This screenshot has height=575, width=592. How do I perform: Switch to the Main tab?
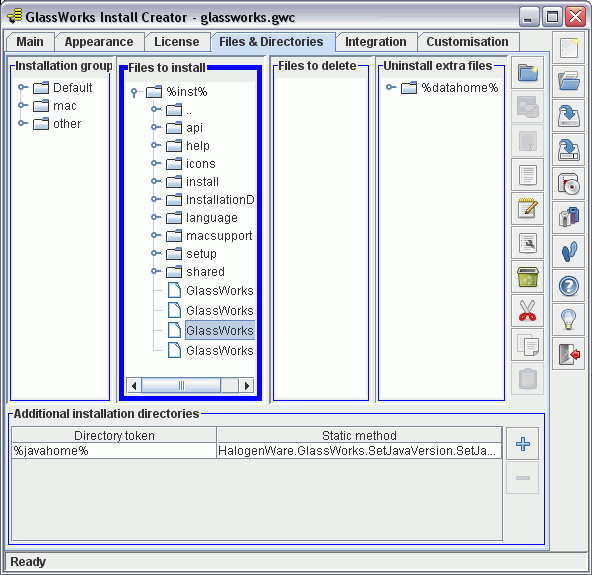click(x=30, y=42)
